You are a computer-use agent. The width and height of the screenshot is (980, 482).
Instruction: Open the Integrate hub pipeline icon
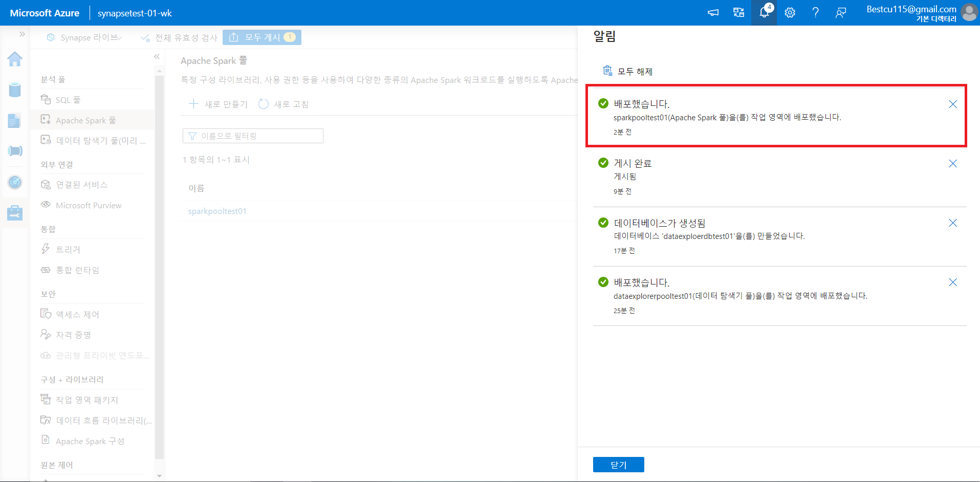(x=15, y=151)
